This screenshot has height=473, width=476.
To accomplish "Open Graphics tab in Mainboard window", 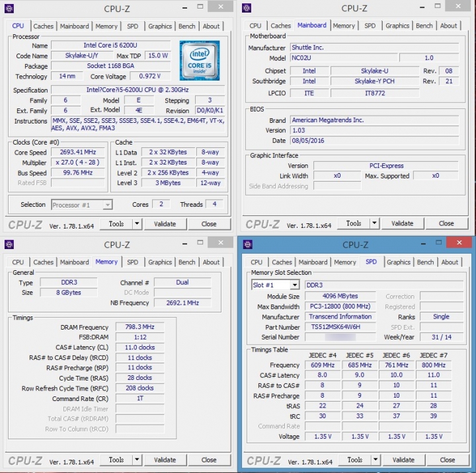I will 397,26.
